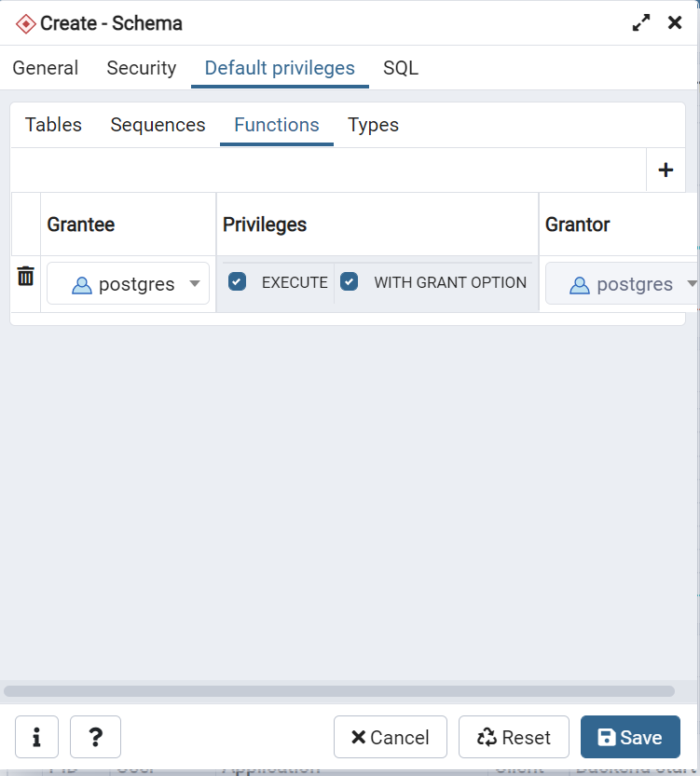Uncheck the EXECUTE privilege checkbox
This screenshot has height=776, width=700.
(x=237, y=281)
